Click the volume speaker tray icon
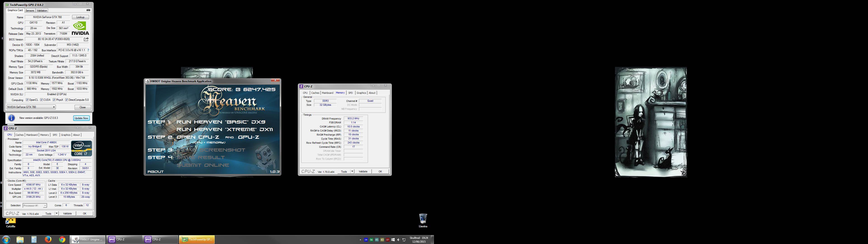The height and width of the screenshot is (244, 868). pos(399,240)
